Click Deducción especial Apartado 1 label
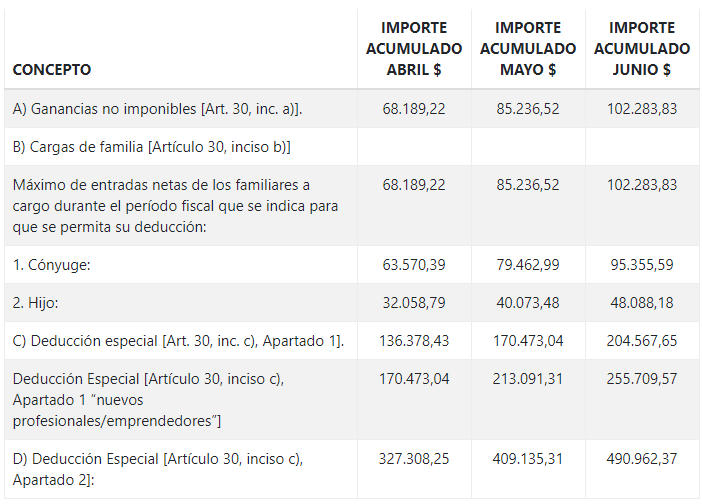Viewport: 702px width, 504px height. click(x=178, y=341)
